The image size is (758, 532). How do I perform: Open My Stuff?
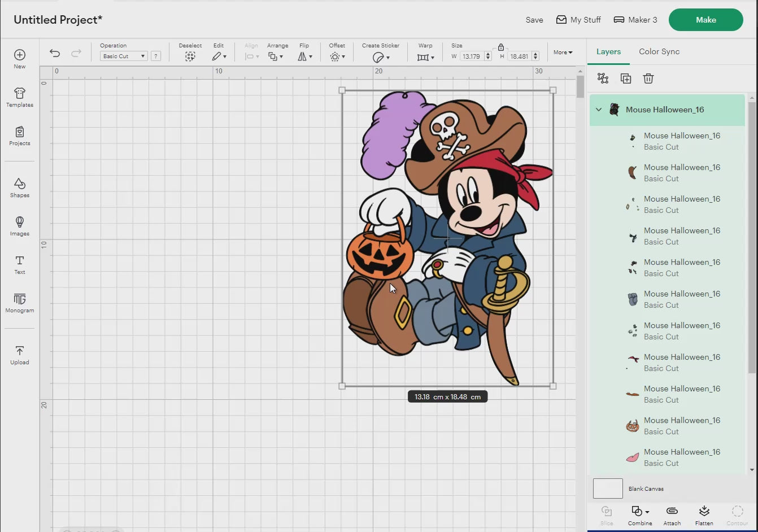click(578, 20)
